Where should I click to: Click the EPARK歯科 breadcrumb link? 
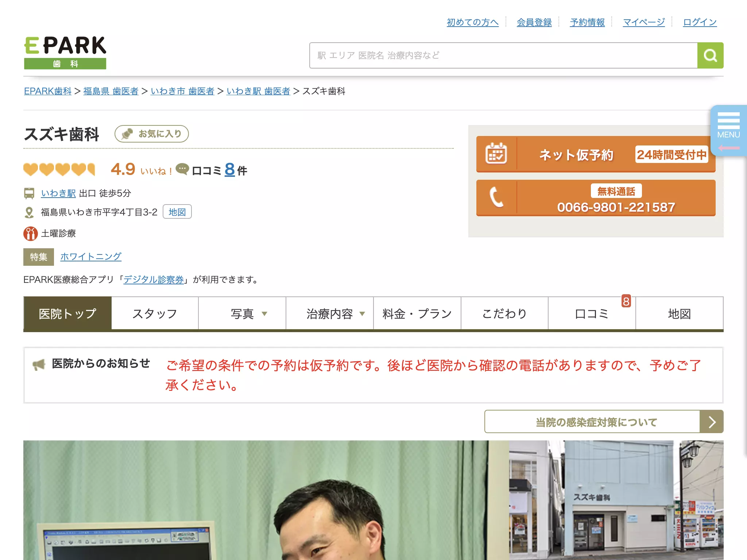click(48, 91)
